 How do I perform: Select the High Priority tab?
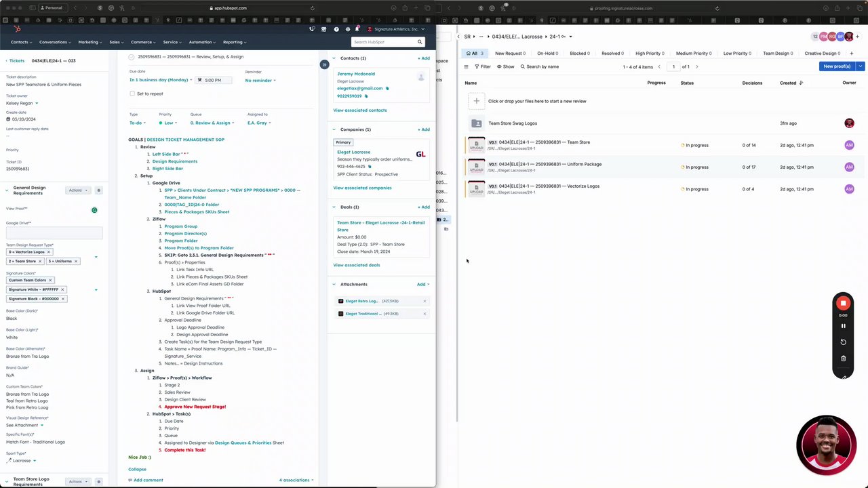(x=650, y=53)
